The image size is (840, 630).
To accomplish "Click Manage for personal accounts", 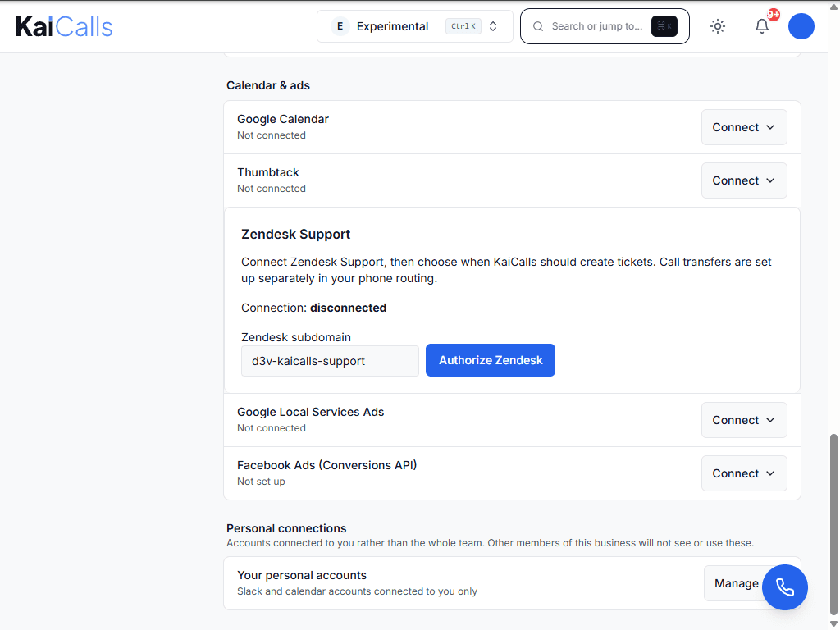I will (x=736, y=583).
